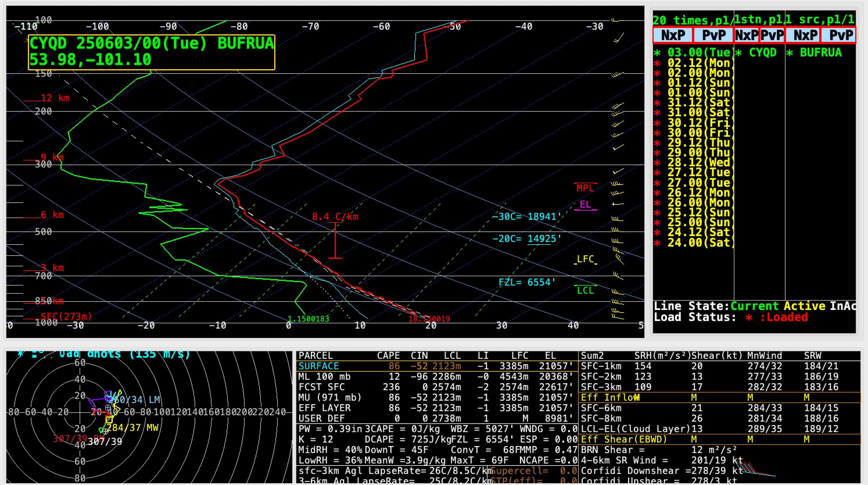Pick the 25.12(Sun) time entry

[x=693, y=212]
